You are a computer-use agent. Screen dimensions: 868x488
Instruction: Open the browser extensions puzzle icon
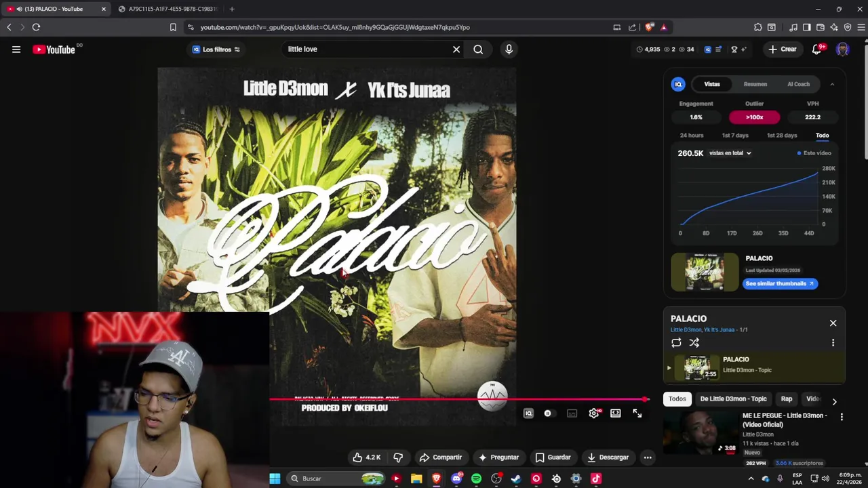tap(757, 27)
